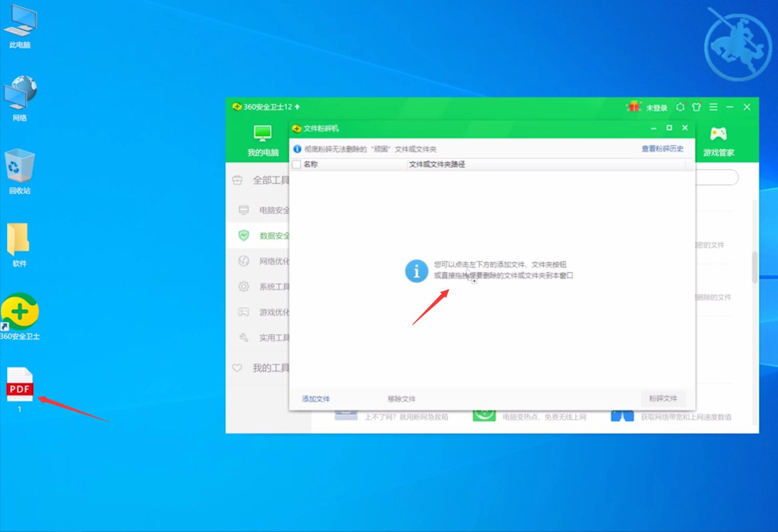778x532 pixels.
Task: Open the 免费无线上网 tool entry
Action: 530,415
